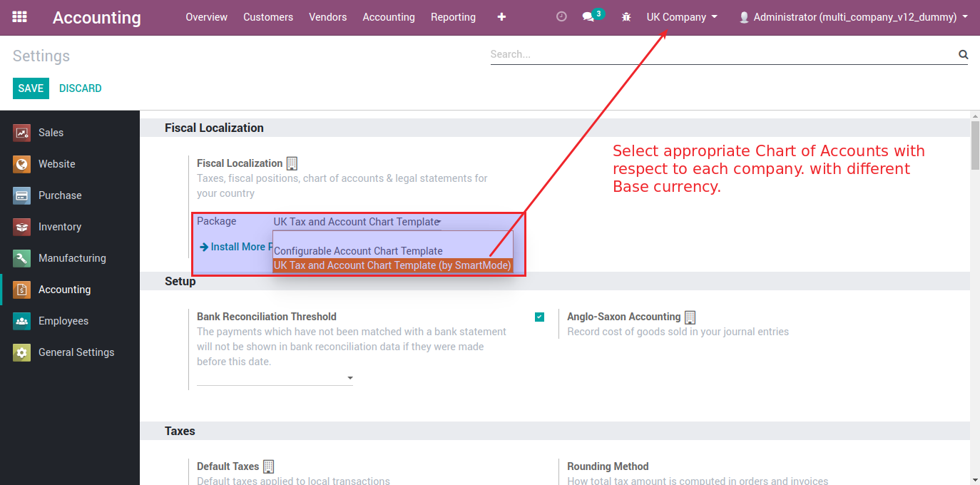This screenshot has height=485, width=980.
Task: Focus the settings Search field
Action: point(722,54)
